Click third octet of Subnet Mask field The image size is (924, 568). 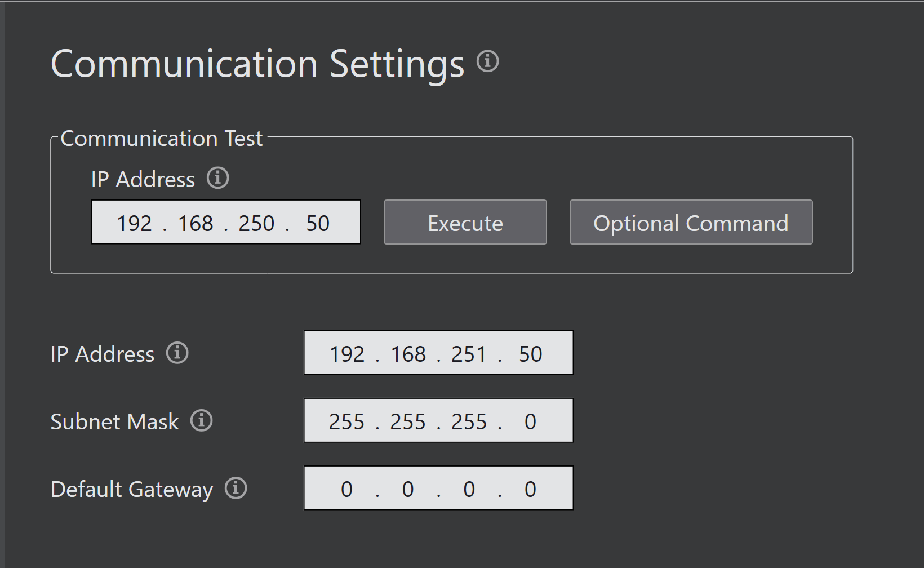click(x=469, y=421)
